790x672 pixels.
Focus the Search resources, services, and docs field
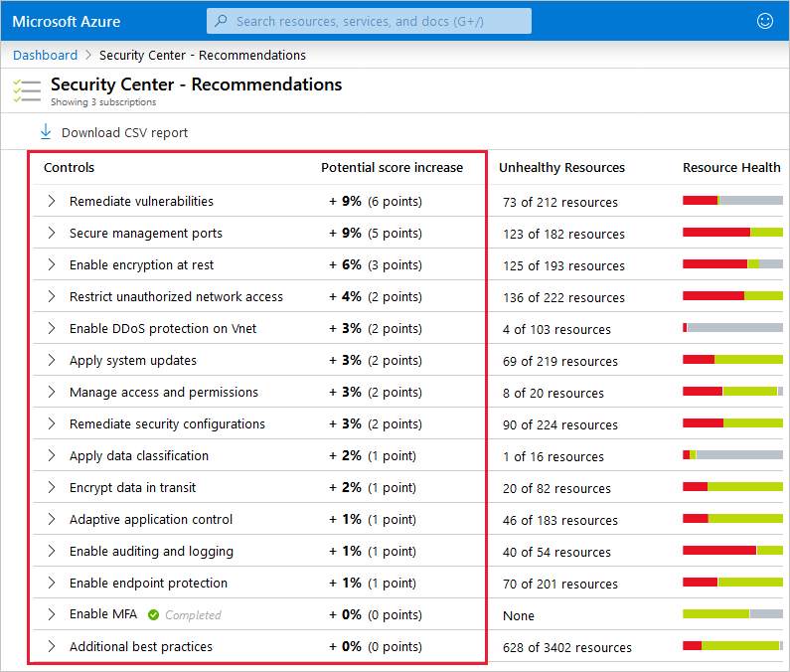(369, 21)
